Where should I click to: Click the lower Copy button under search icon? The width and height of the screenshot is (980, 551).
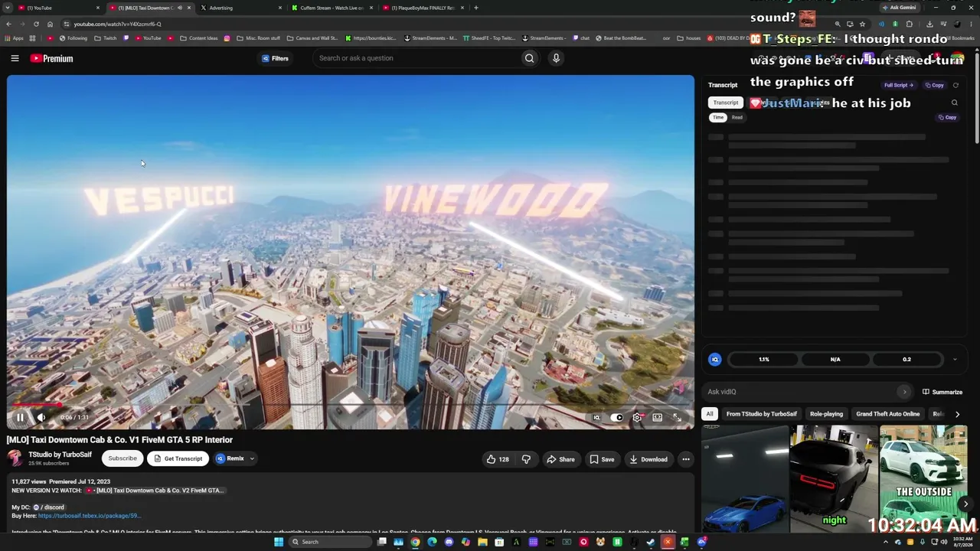[948, 117]
